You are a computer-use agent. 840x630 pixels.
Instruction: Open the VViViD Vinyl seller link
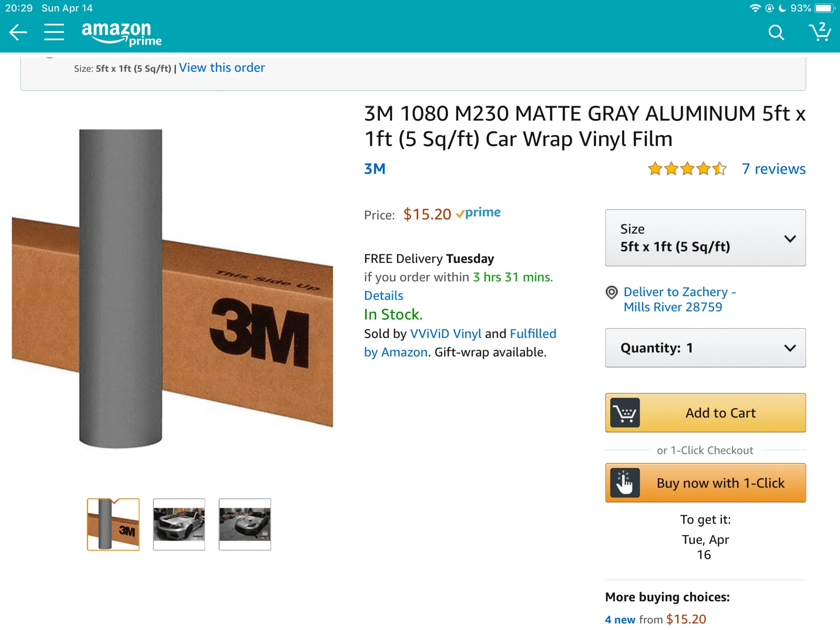click(445, 334)
